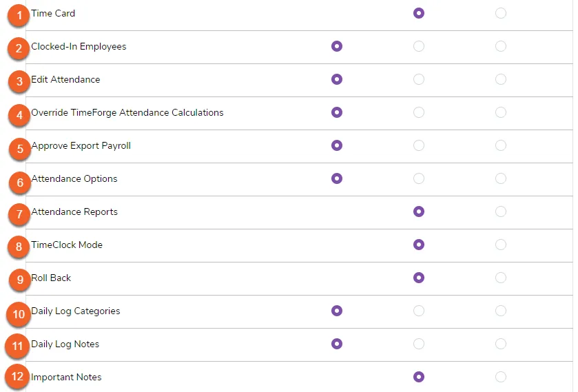578x392 pixels.
Task: Click the Daily Log Notes label
Action: 65,344
